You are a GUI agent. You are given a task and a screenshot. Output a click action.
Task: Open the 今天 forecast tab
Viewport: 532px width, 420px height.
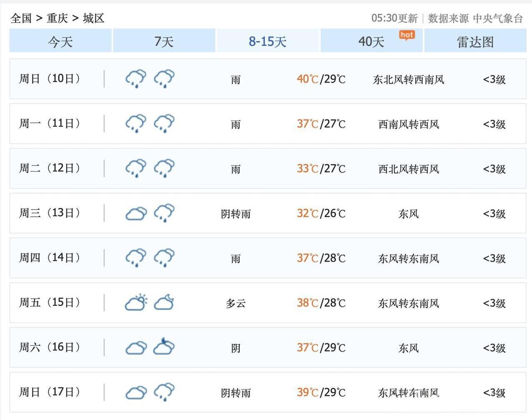click(60, 41)
